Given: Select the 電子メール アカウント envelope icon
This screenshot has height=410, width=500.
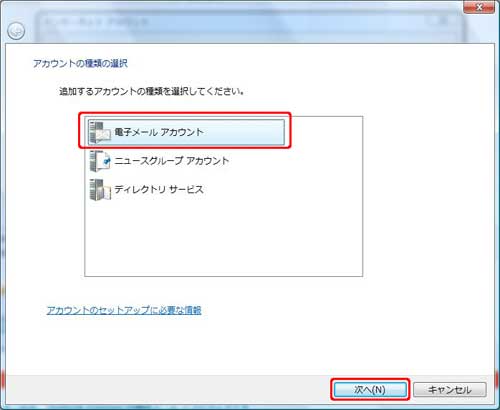Looking at the screenshot, I should [100, 132].
